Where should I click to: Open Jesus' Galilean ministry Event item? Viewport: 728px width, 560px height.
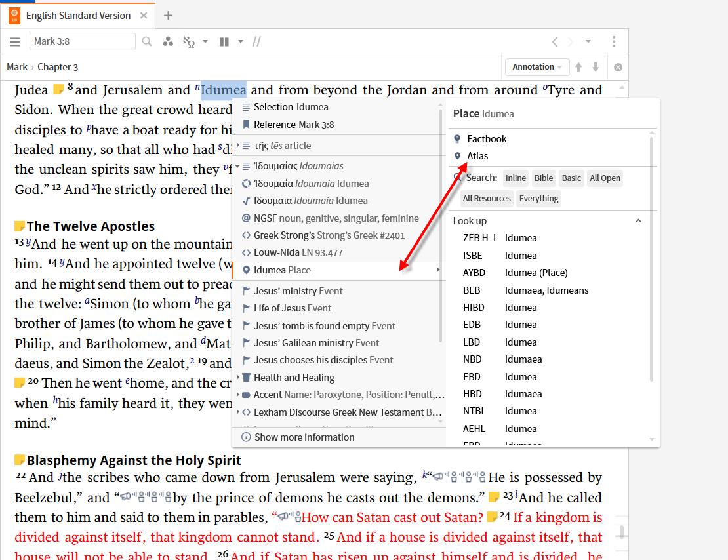[311, 343]
